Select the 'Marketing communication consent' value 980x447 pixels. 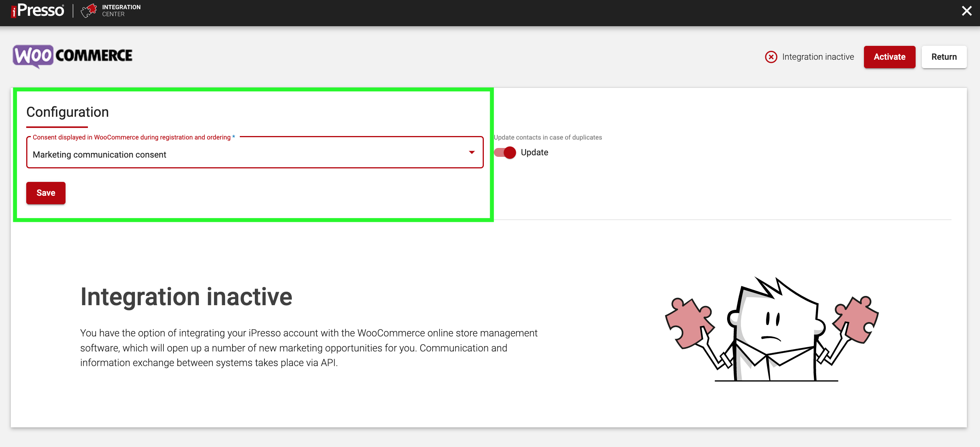tap(99, 155)
